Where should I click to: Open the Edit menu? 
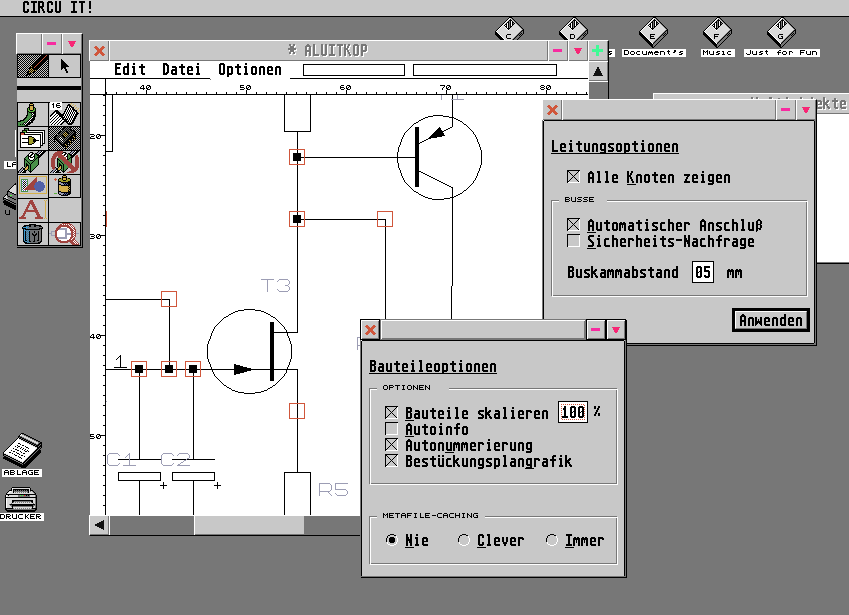(x=130, y=70)
